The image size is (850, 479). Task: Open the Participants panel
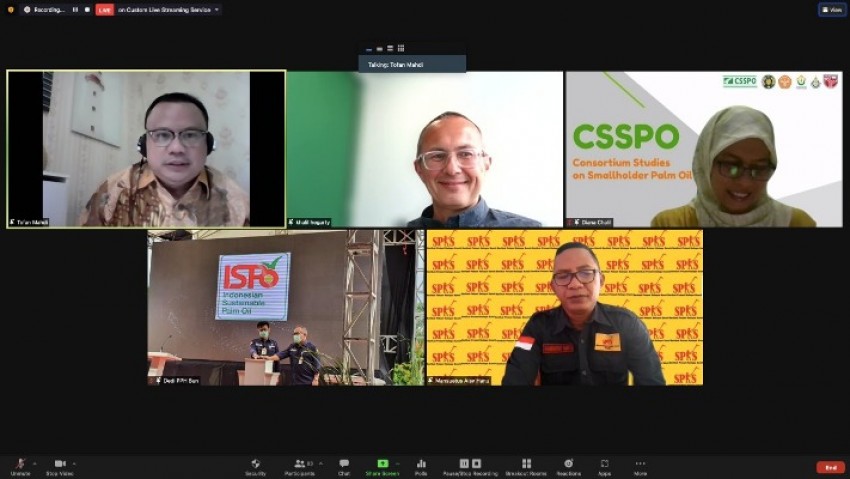(300, 465)
